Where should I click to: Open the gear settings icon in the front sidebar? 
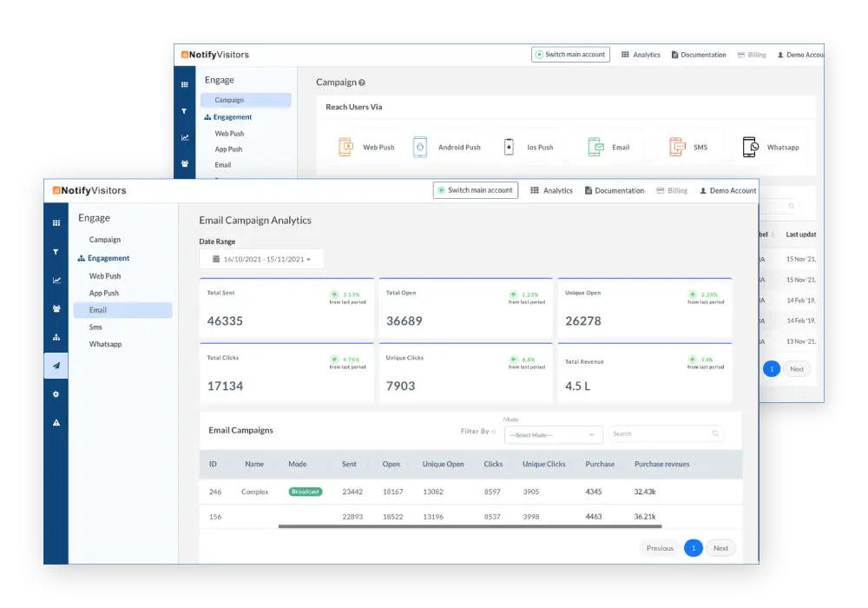click(x=56, y=394)
